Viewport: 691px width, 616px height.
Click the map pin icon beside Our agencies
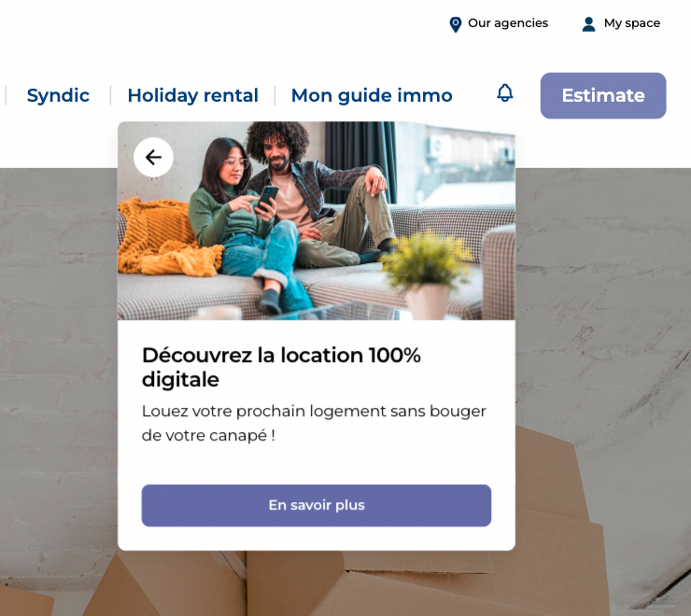click(456, 24)
